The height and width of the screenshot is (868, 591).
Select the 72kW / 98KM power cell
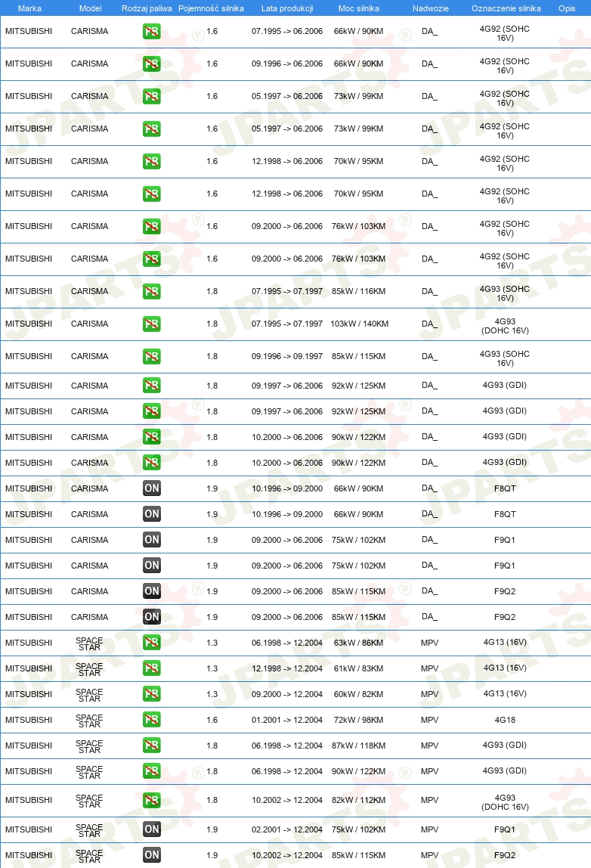pos(358,720)
